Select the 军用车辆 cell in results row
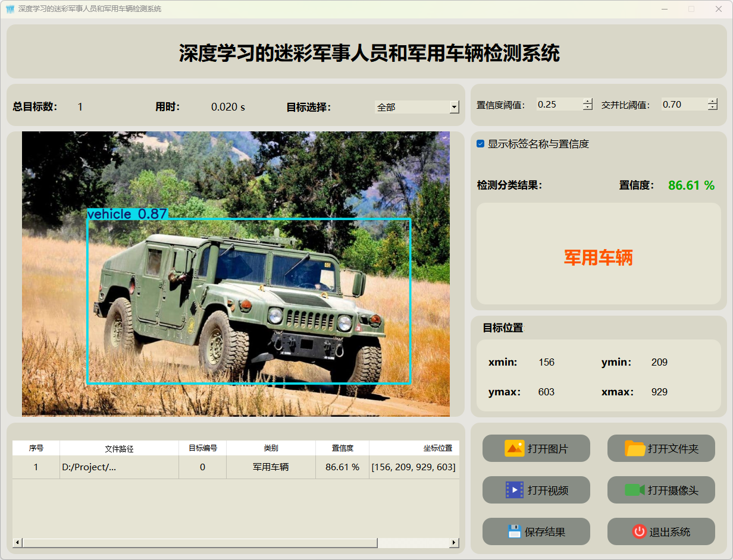This screenshot has width=733, height=560. pyautogui.click(x=271, y=467)
